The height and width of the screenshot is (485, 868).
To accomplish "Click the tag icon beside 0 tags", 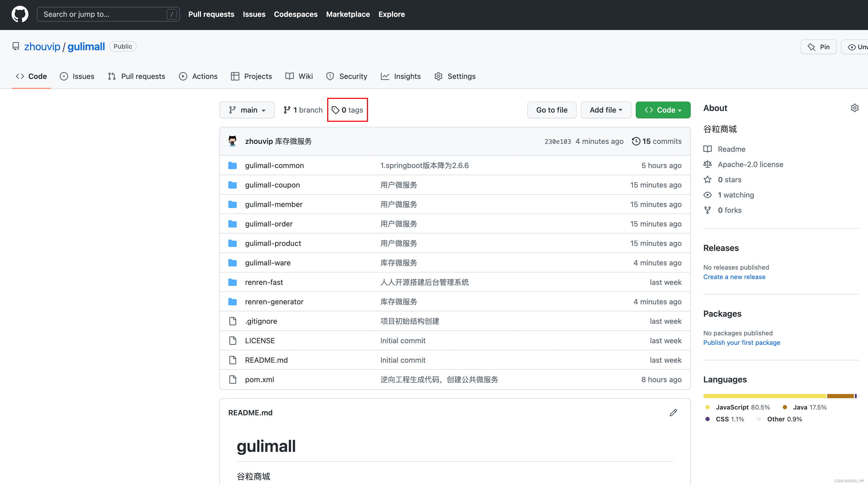I will tap(335, 110).
